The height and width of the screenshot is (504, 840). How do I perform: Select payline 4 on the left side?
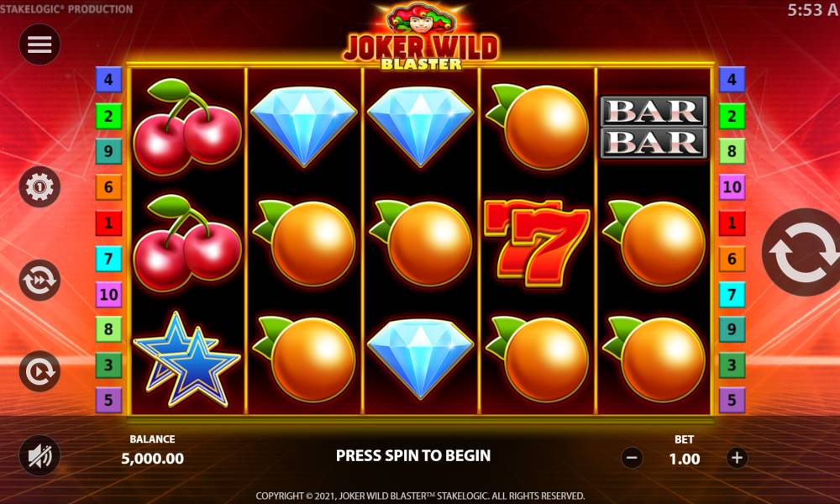pyautogui.click(x=108, y=80)
